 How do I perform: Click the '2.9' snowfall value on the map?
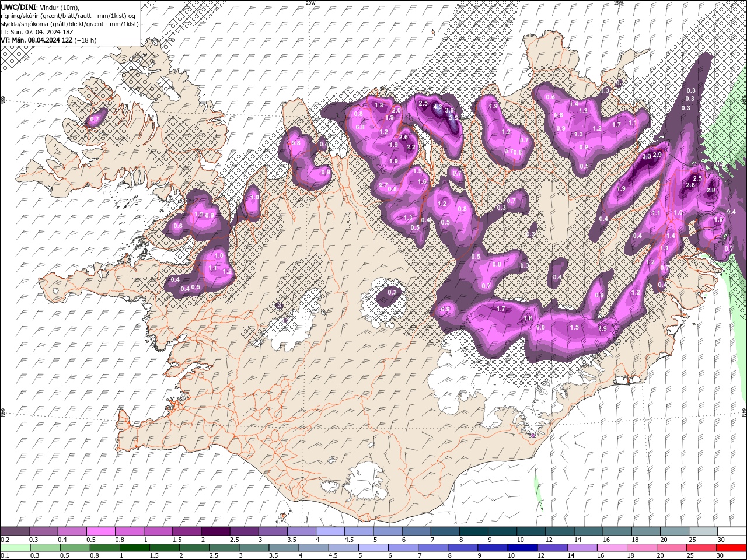tap(657, 155)
